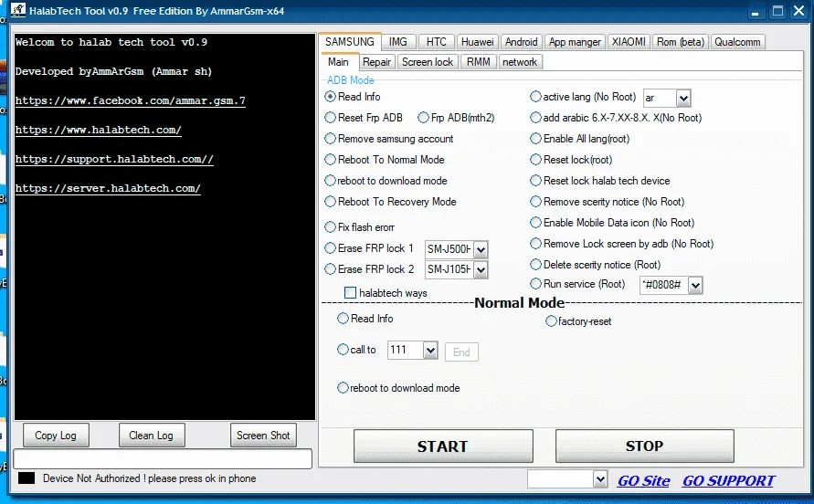
Task: Open the Huawei tab
Action: click(x=478, y=42)
